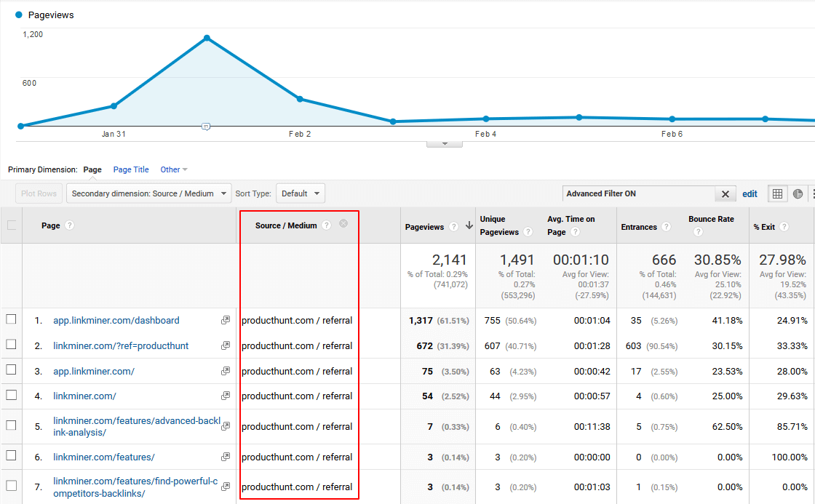815x504 pixels.
Task: Toggle the select-all checkbox in table header
Action: (11, 225)
